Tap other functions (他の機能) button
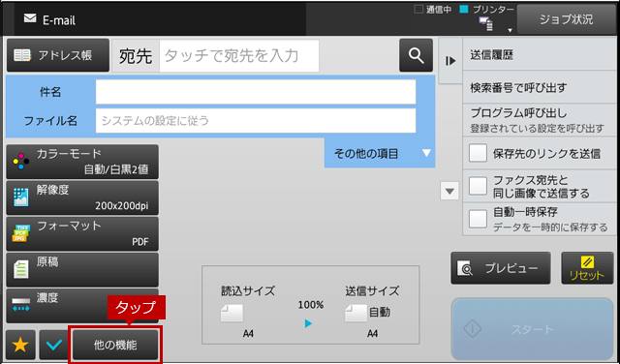Screen dimensions: 620x364 [x=115, y=345]
